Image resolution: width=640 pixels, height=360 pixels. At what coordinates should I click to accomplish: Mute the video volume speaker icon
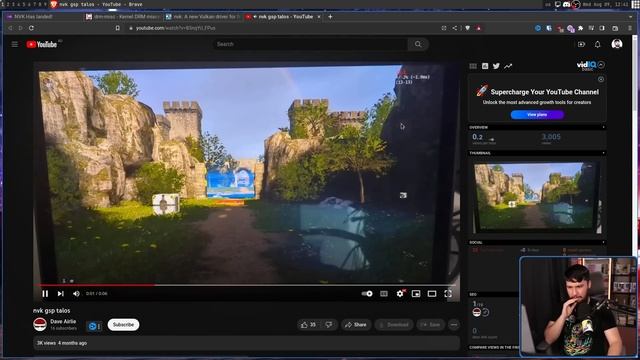[76, 293]
